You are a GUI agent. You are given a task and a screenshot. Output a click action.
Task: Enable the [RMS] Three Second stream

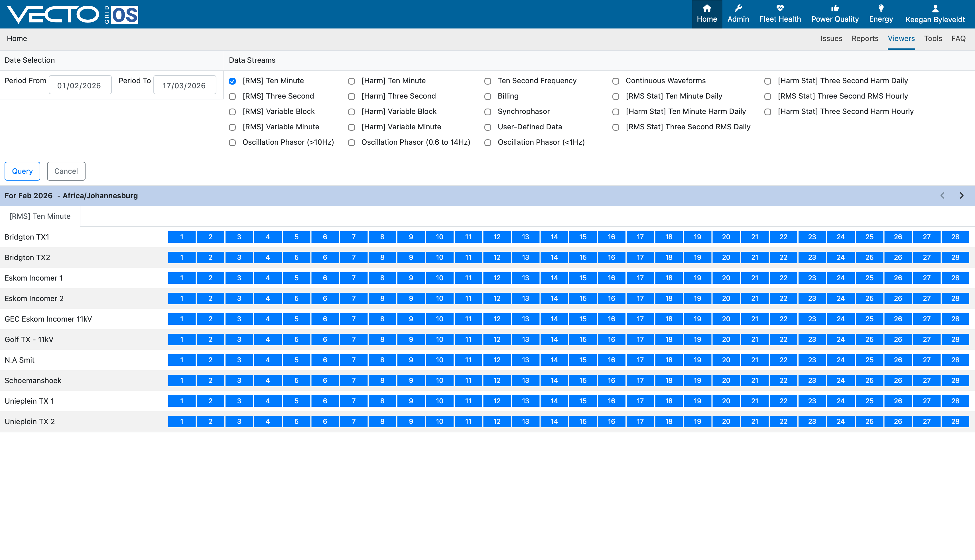[x=232, y=97]
